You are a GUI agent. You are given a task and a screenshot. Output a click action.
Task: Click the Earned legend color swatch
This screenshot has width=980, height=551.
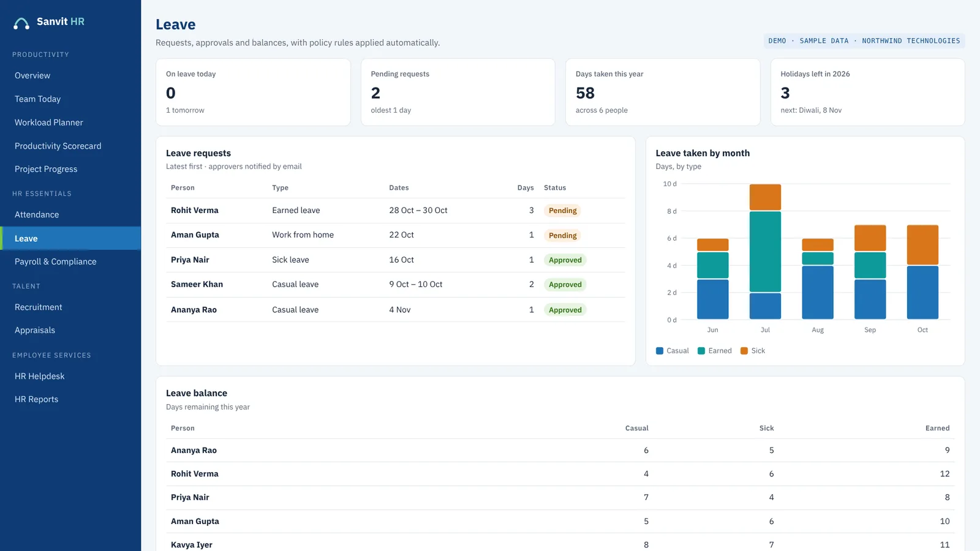click(701, 351)
